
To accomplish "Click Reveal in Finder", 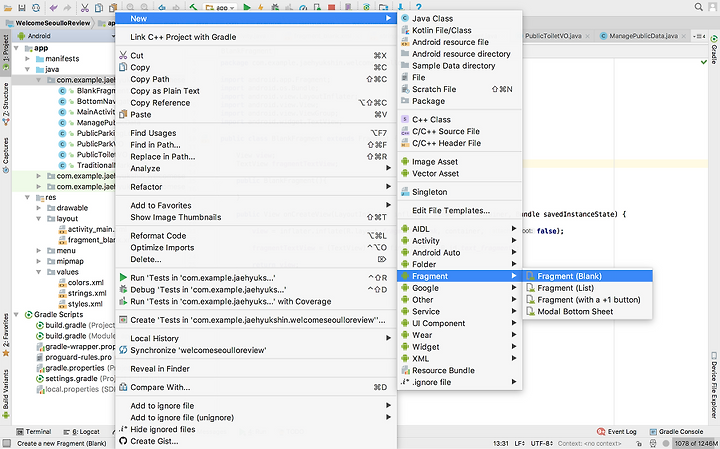I will [256, 369].
